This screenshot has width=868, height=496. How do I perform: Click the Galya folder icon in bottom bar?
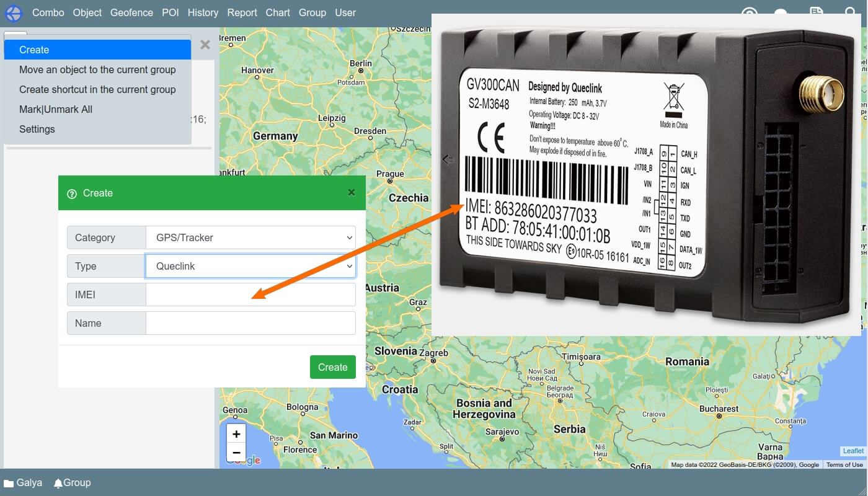point(9,483)
